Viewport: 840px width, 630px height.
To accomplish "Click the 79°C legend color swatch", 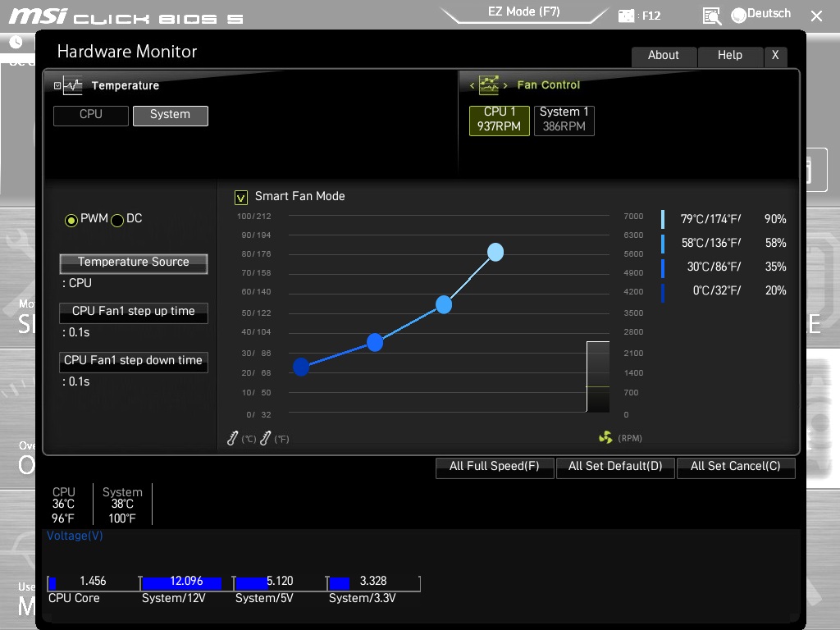I will click(x=663, y=220).
